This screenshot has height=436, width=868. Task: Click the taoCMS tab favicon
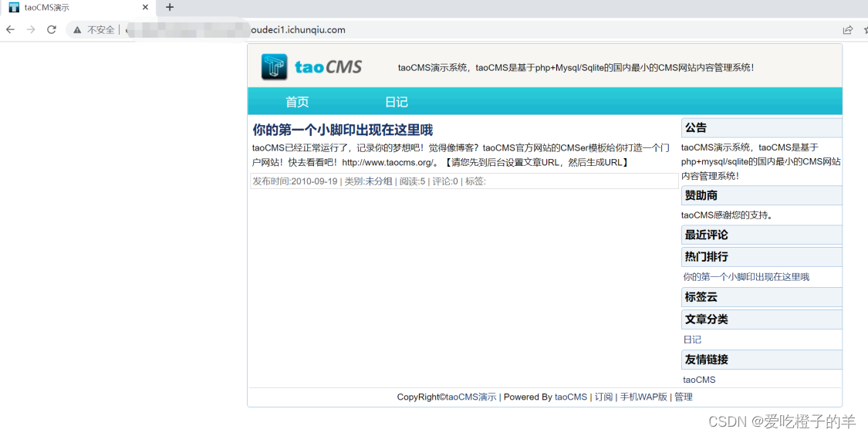(x=14, y=7)
